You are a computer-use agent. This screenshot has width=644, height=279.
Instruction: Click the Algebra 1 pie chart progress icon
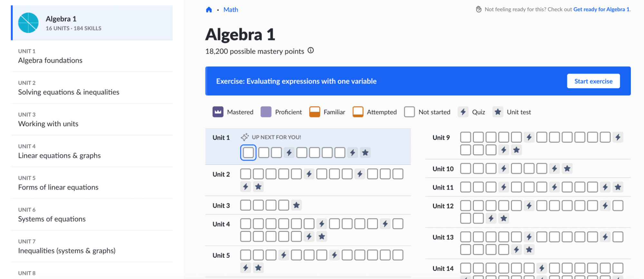click(28, 23)
